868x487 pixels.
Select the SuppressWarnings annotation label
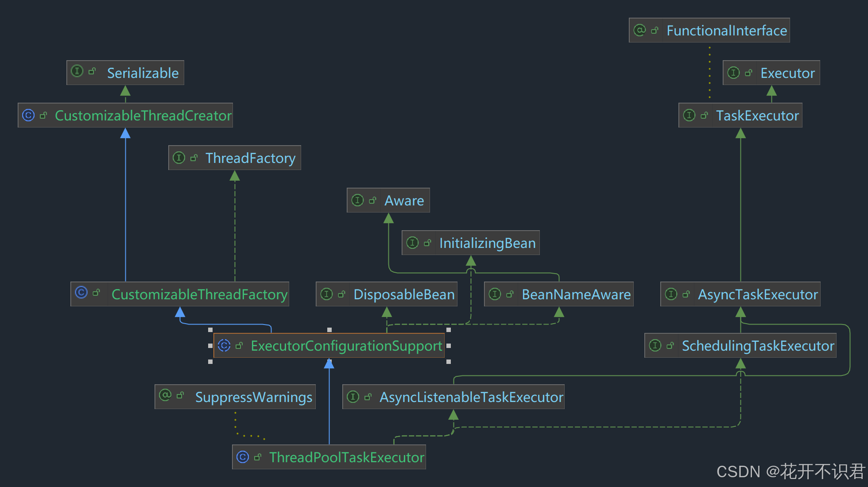point(254,397)
